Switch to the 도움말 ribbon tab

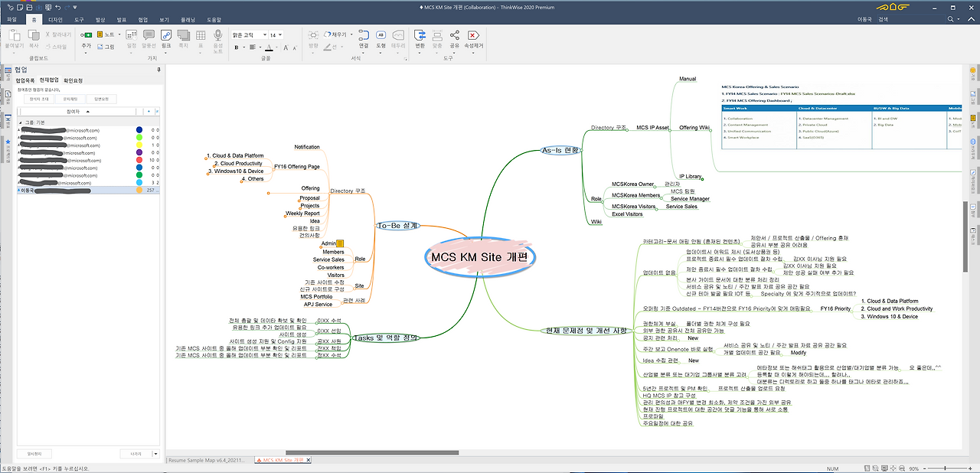(x=214, y=18)
